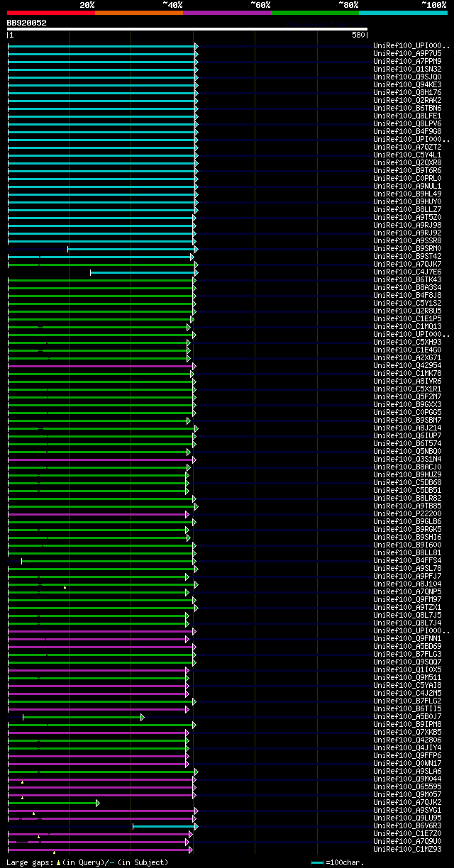The width and height of the screenshot is (454, 868).
Task: Select hit label UniRef100_A8J214
Action: tap(407, 428)
